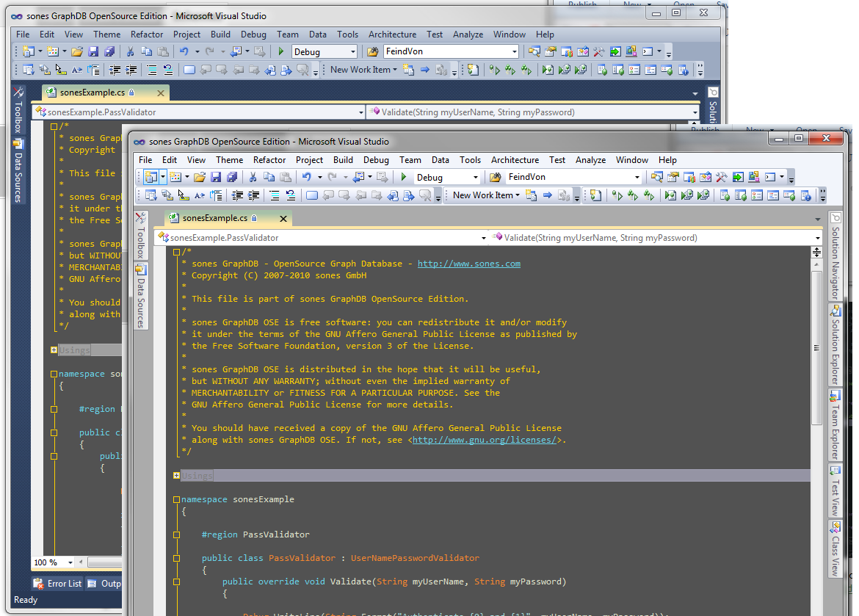This screenshot has height=616, width=859.
Task: Open Class View side panel tab
Action: click(x=836, y=548)
